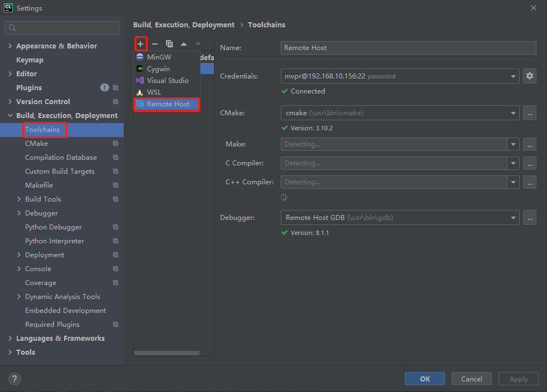Click project-level icon beside Deployment
The image size is (547, 392).
click(x=115, y=255)
